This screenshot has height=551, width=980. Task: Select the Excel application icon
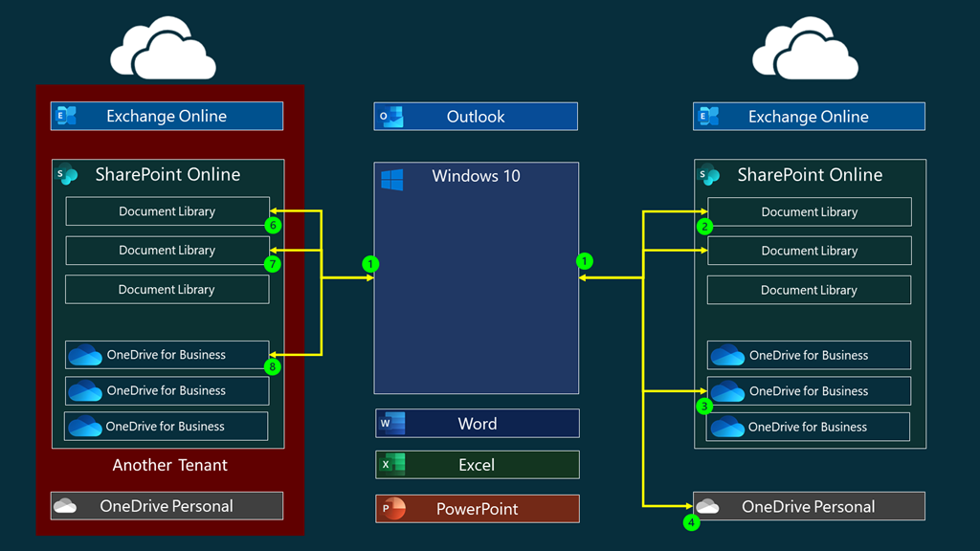pyautogui.click(x=391, y=465)
